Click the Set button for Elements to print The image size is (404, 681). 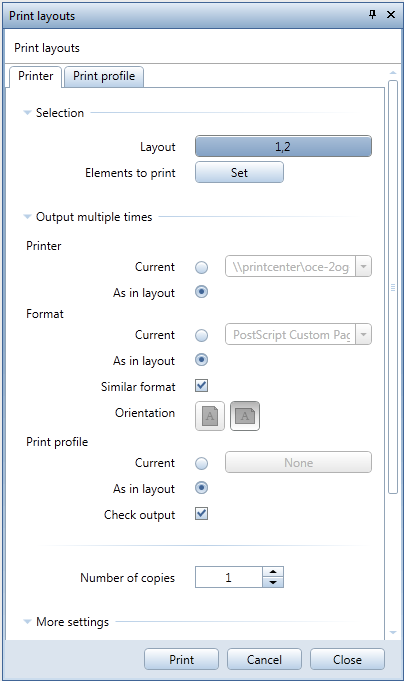(239, 172)
